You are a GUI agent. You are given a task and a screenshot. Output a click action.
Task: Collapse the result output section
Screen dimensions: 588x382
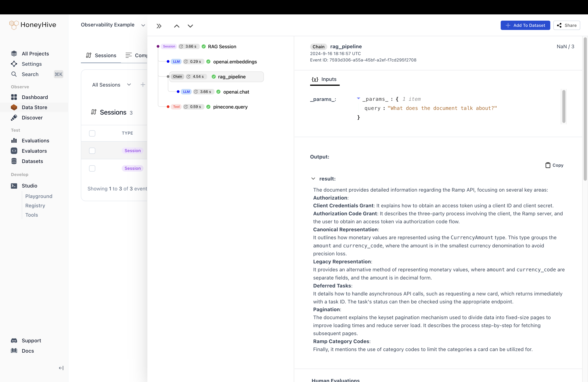coord(313,179)
